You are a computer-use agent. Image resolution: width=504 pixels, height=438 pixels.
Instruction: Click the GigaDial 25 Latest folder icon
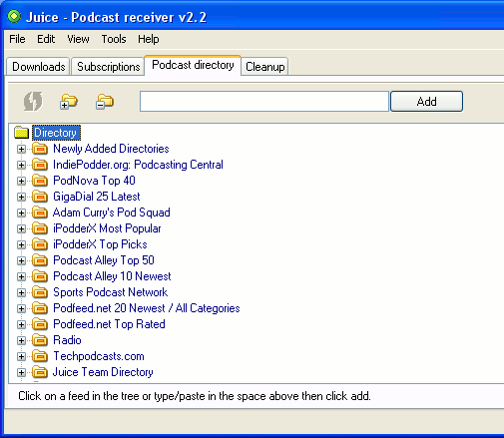[40, 197]
